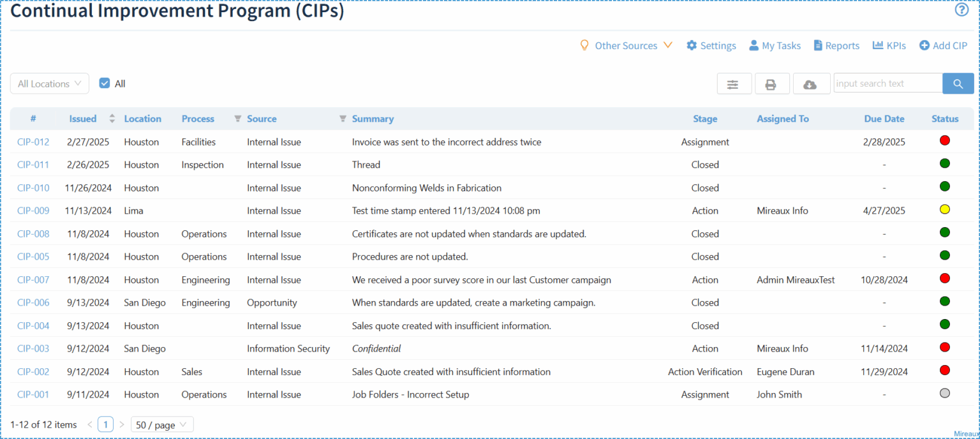Click the search text input field
The height and width of the screenshot is (439, 980).
click(887, 84)
